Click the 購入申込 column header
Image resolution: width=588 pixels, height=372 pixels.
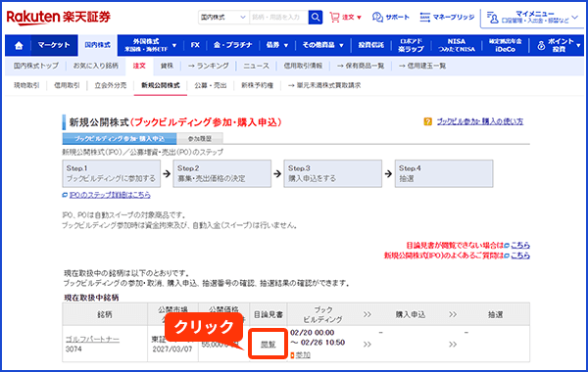tap(411, 314)
